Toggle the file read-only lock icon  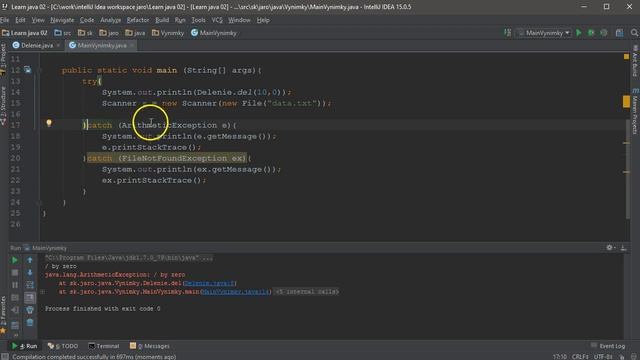pos(622,357)
